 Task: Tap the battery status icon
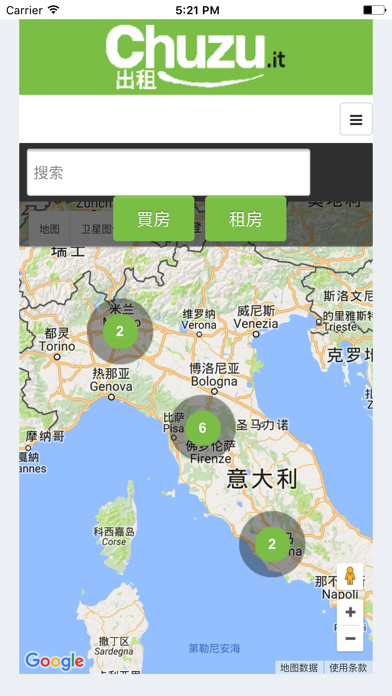pos(374,9)
